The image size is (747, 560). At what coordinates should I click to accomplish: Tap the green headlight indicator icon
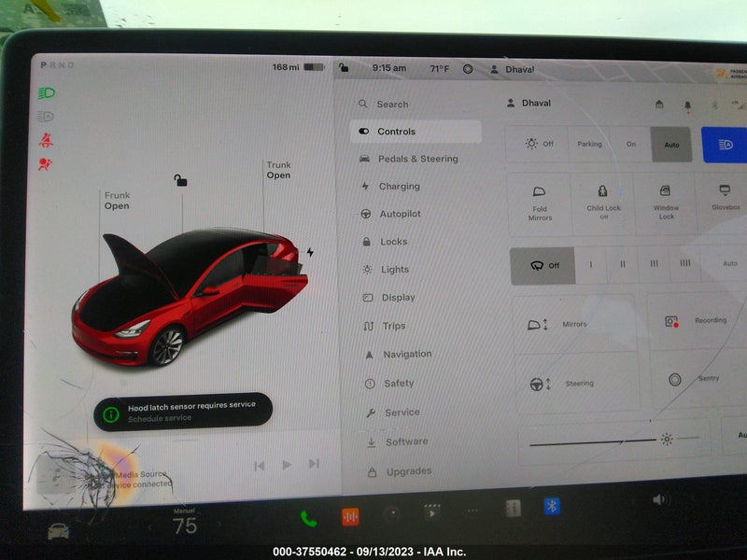47,92
